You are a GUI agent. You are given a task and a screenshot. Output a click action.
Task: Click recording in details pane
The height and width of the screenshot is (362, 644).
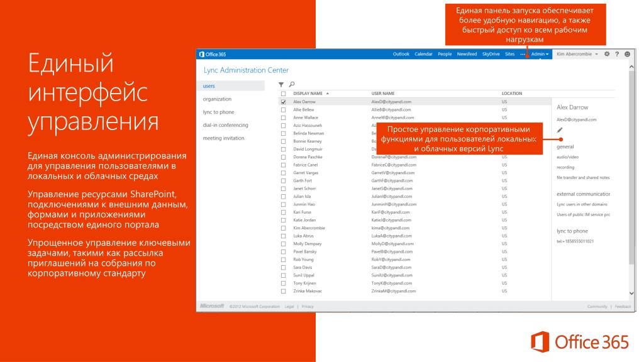pos(565,167)
